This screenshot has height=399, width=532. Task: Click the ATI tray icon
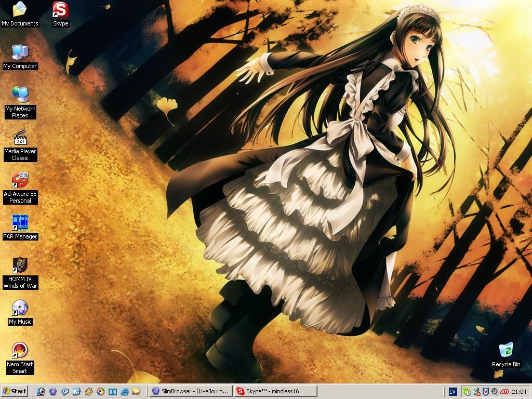click(x=504, y=392)
